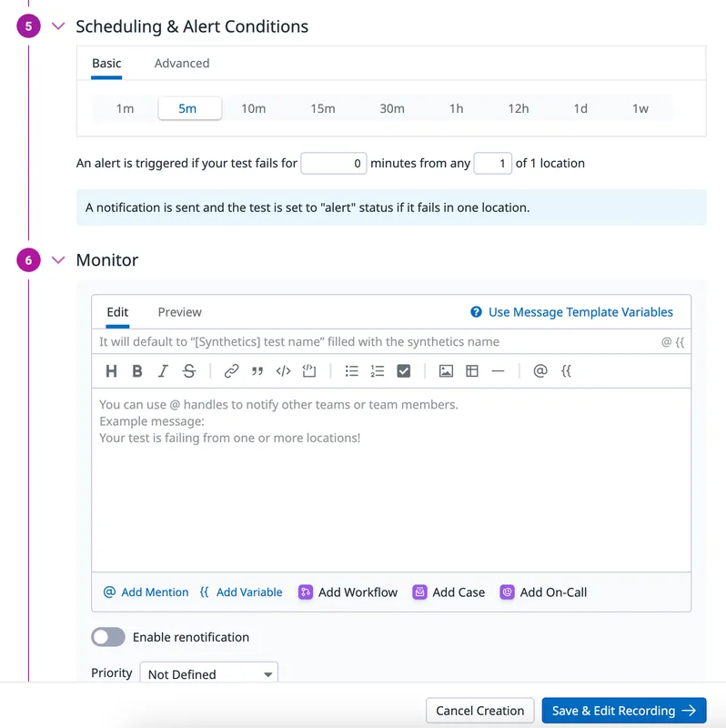The width and height of the screenshot is (726, 728).
Task: Collapse Scheduling & Alert Conditions section
Action: point(58,26)
